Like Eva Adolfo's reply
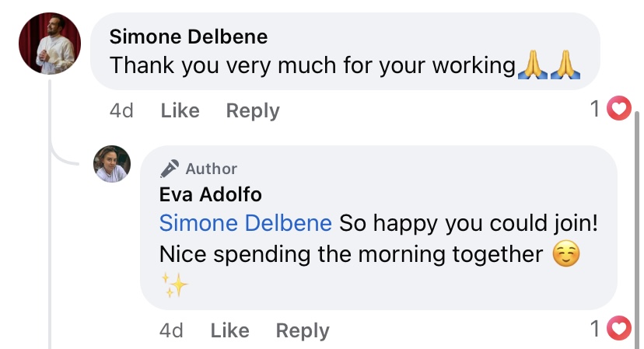644x349 pixels. tap(229, 330)
